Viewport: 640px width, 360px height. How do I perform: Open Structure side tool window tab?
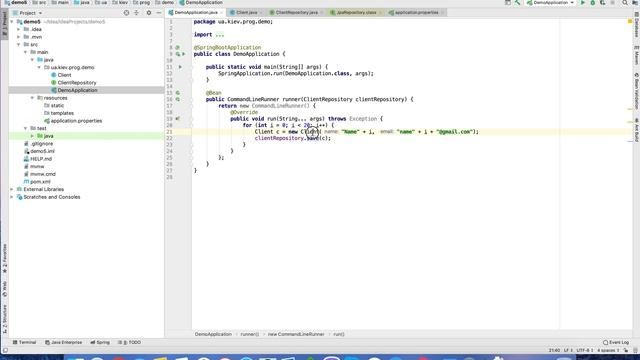tap(4, 319)
